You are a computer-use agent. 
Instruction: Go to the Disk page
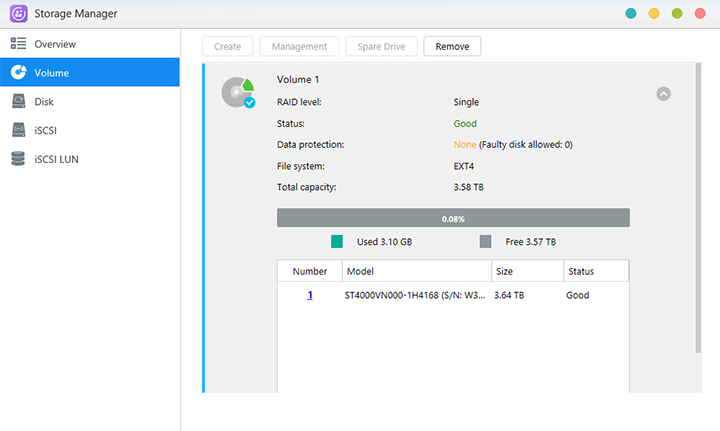click(x=44, y=102)
